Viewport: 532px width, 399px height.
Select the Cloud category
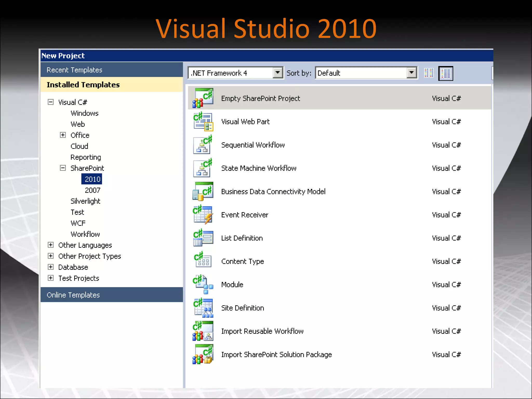(x=79, y=146)
